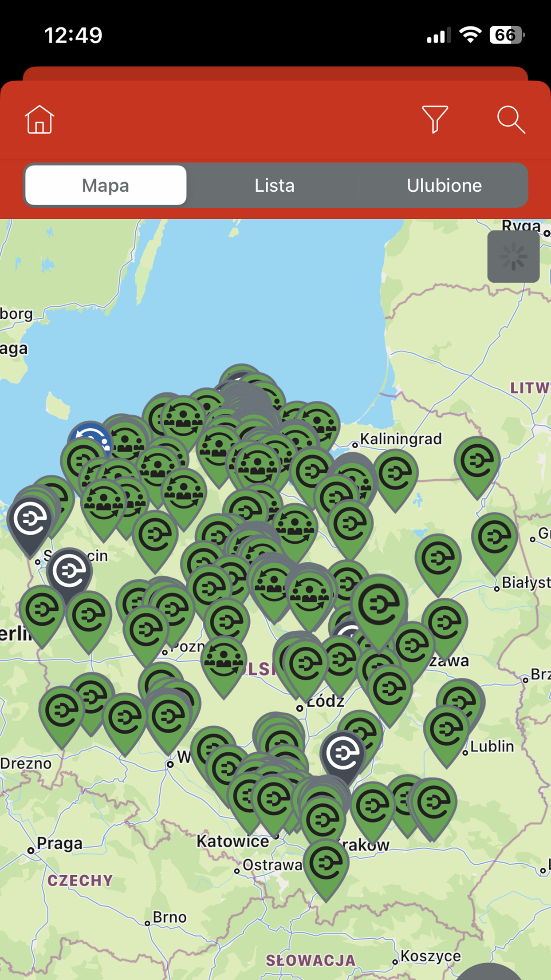Tap the SŁOWACJA country label
Image resolution: width=551 pixels, height=980 pixels.
click(x=311, y=960)
